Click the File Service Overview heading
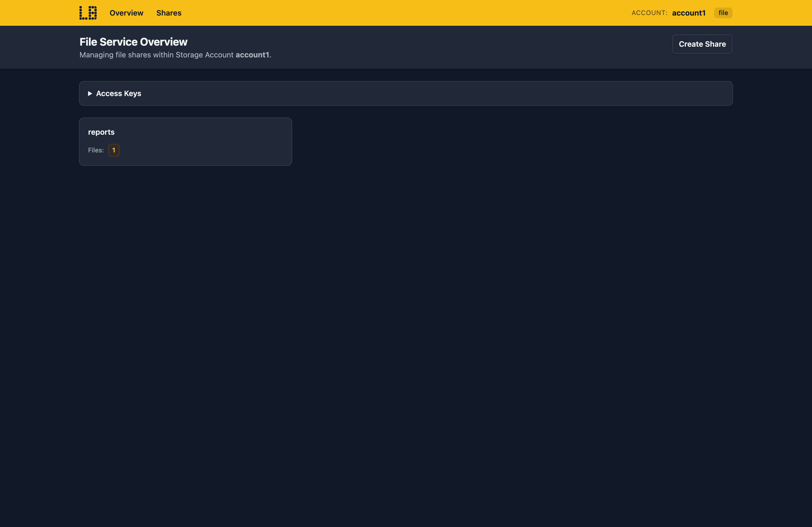This screenshot has height=527, width=812. pyautogui.click(x=133, y=42)
